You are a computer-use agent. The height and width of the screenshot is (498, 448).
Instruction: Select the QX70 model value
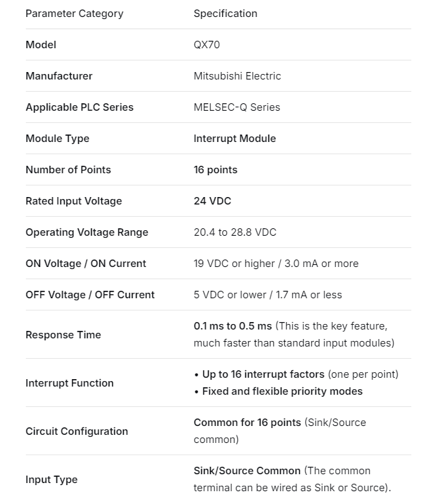pos(207,45)
